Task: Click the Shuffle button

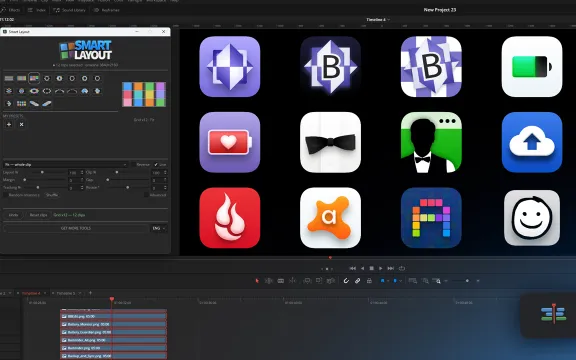Action: [x=52, y=195]
